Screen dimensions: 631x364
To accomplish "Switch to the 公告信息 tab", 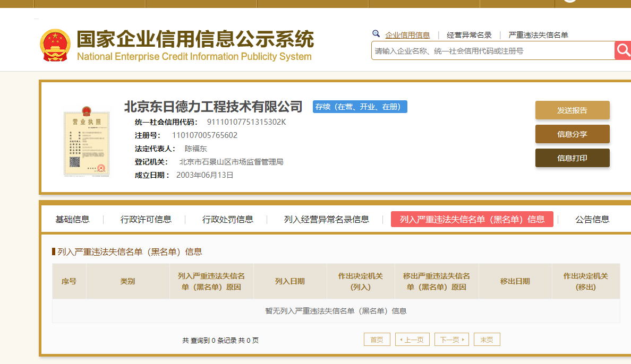I will pyautogui.click(x=592, y=219).
